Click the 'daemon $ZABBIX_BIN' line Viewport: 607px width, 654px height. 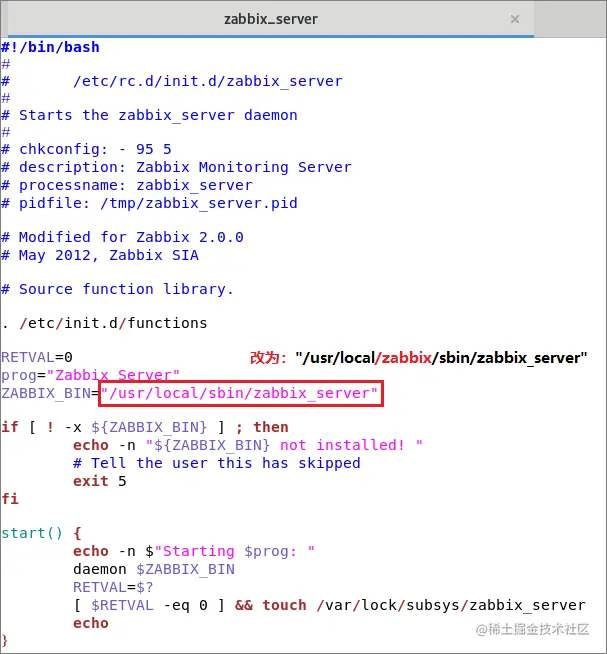point(154,569)
